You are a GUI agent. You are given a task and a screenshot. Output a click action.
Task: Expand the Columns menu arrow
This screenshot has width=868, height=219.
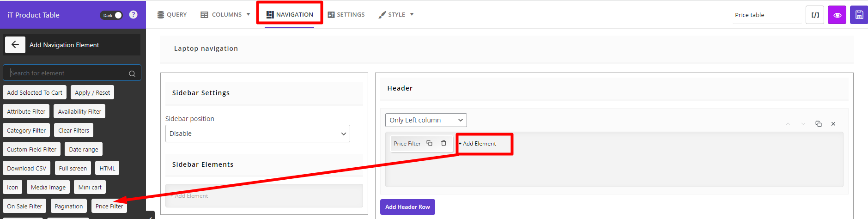coord(248,14)
